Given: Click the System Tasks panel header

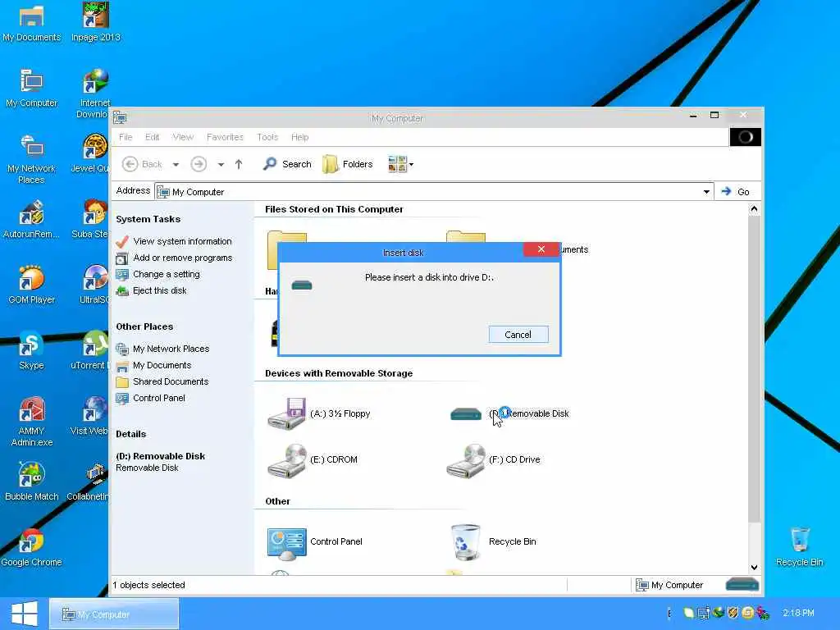Looking at the screenshot, I should pyautogui.click(x=148, y=219).
